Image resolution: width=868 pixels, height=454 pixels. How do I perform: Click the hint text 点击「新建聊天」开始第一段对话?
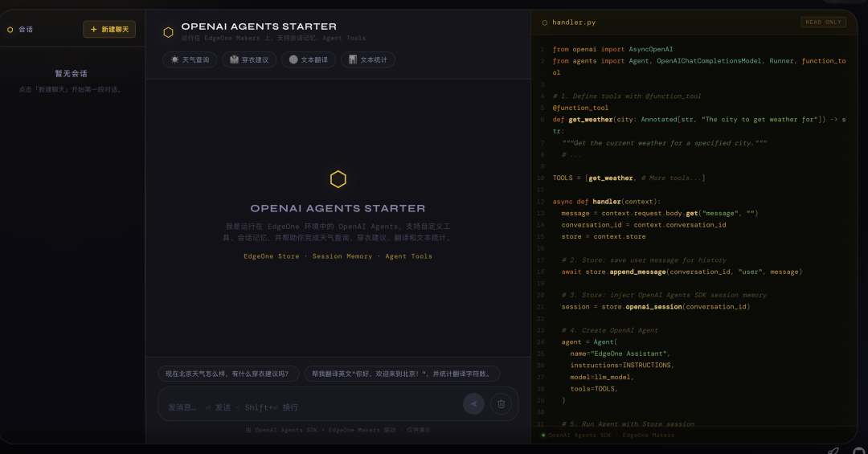tap(71, 89)
